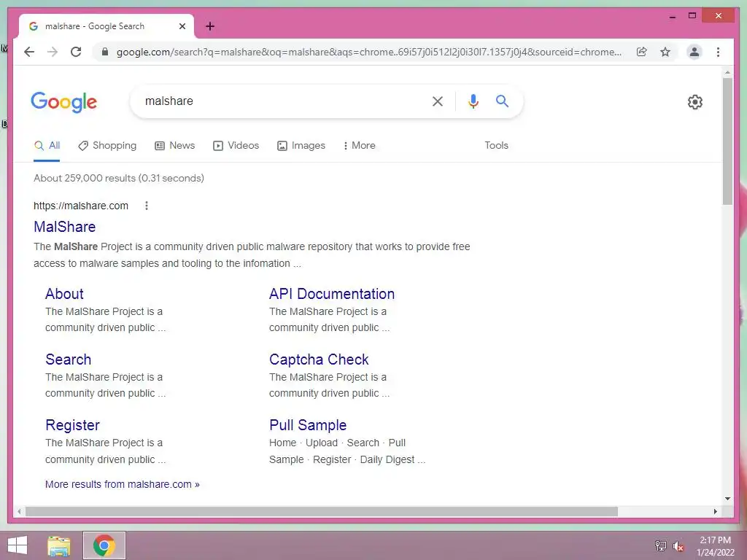Open options dots next to malshare.com URL

click(x=146, y=206)
